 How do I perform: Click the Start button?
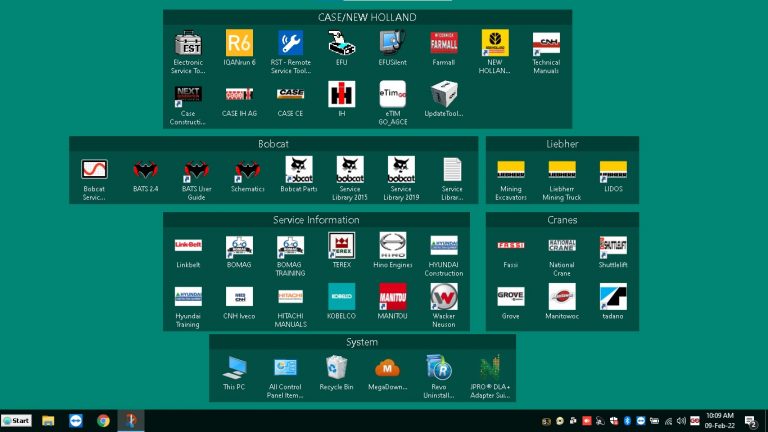17,421
